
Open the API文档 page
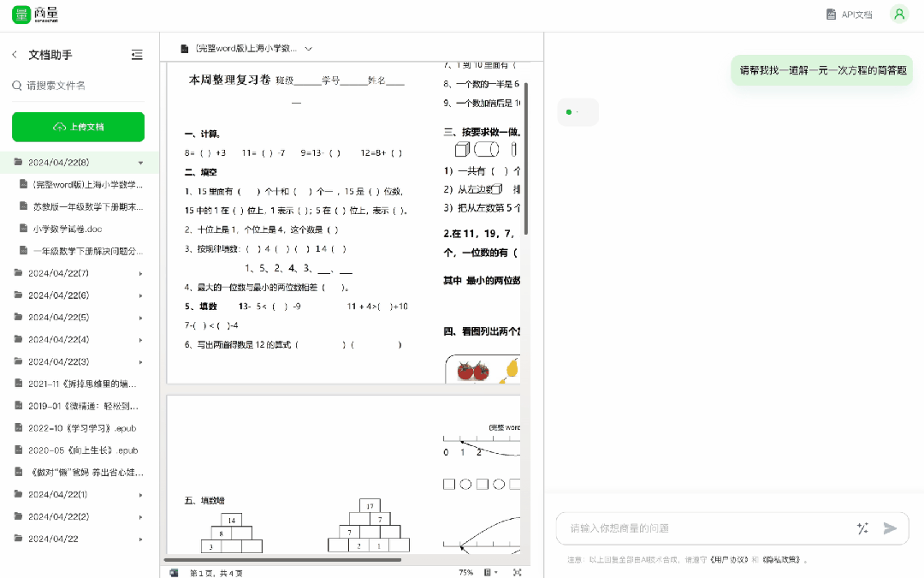click(x=849, y=14)
